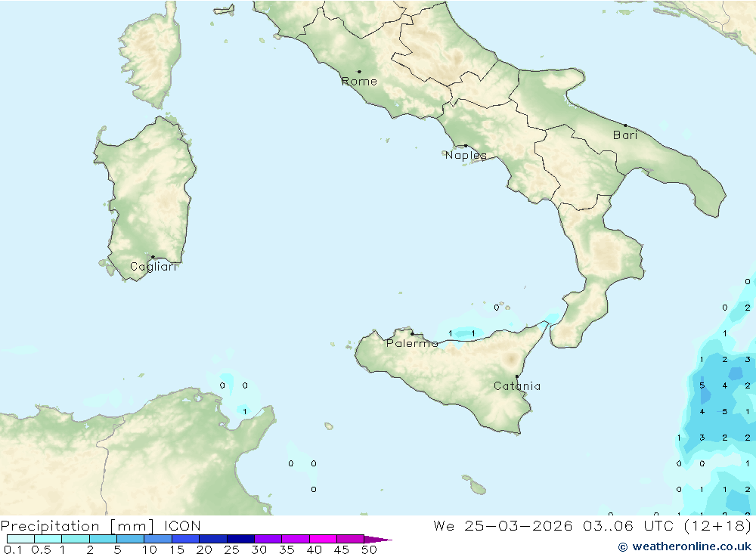The image size is (756, 554).
Task: Click the 'Precipitation [mm]' title text
Action: pyautogui.click(x=77, y=526)
